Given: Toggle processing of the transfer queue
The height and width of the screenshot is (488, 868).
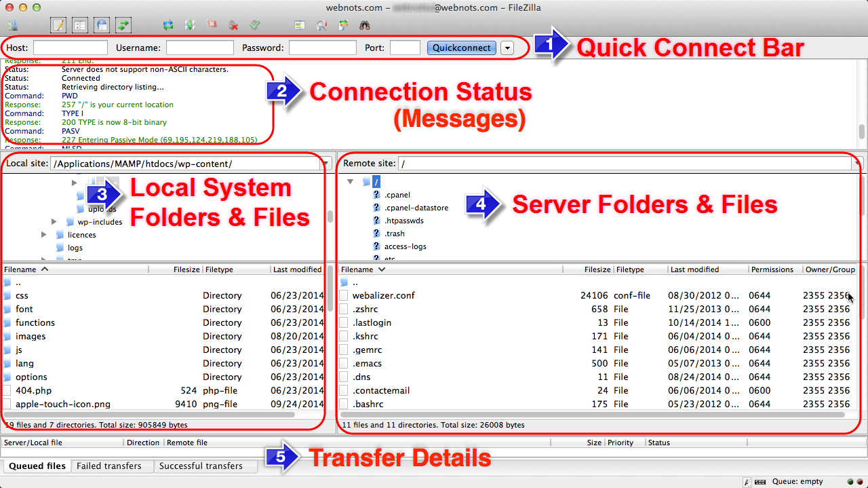Looking at the screenshot, I should (190, 26).
